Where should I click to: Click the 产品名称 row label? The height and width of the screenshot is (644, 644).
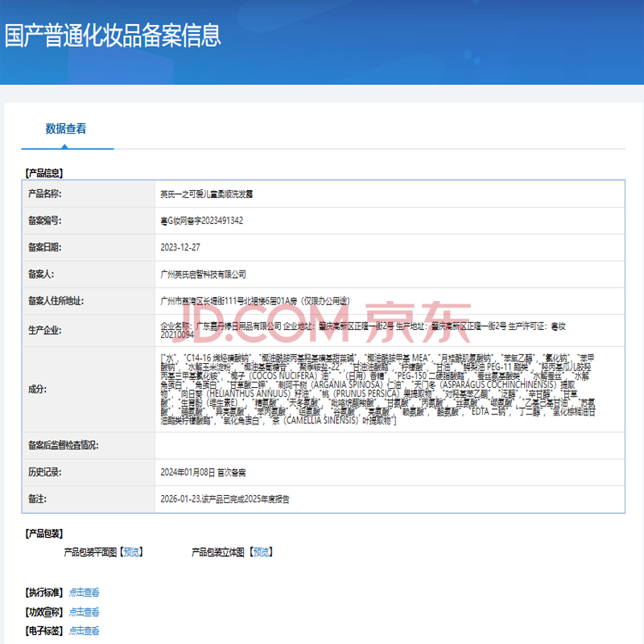point(44,194)
